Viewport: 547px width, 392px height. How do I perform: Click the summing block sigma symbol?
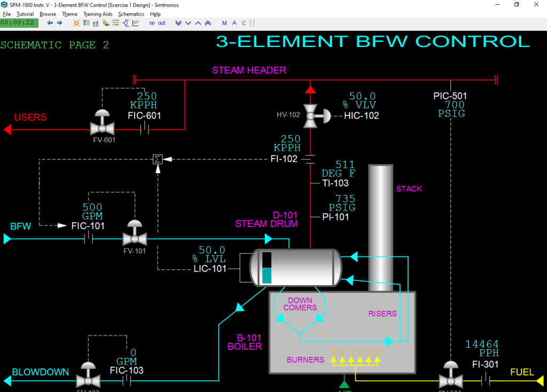(x=158, y=159)
